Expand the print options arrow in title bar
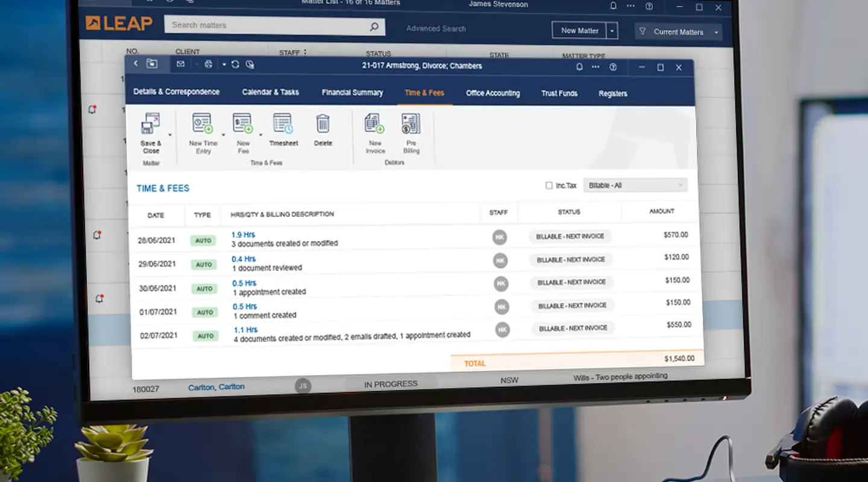The width and height of the screenshot is (868, 482). coord(224,64)
